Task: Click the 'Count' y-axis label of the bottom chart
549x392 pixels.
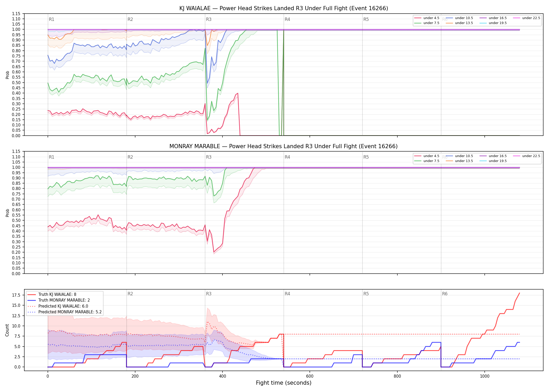Action: coord(7,330)
